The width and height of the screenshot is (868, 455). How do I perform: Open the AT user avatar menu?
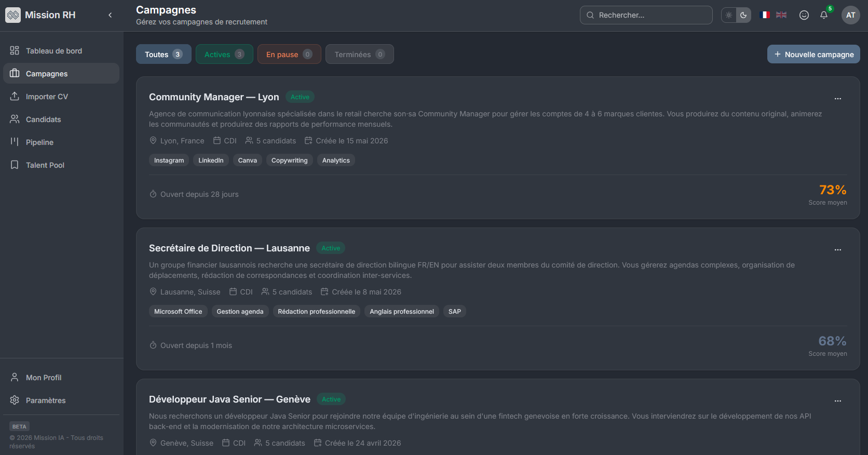click(x=851, y=15)
